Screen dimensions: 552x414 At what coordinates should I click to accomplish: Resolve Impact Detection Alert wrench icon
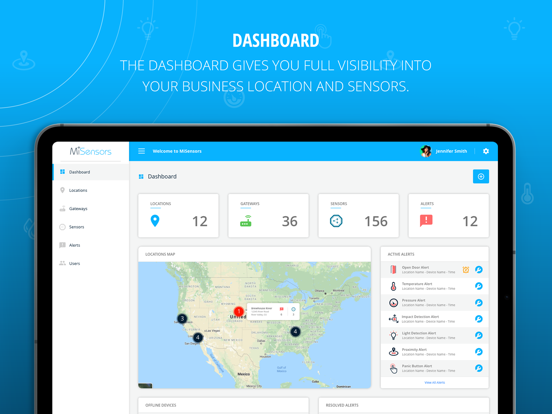(478, 319)
